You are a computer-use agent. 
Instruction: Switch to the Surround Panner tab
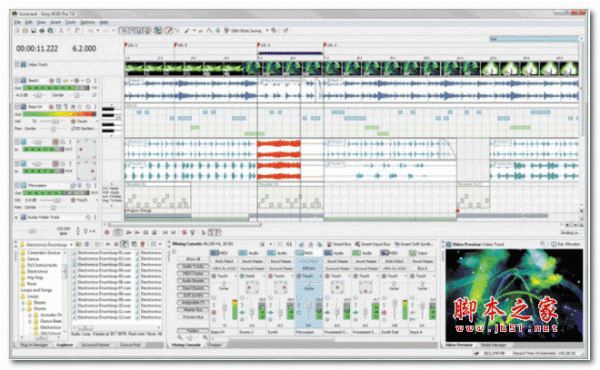point(95,345)
